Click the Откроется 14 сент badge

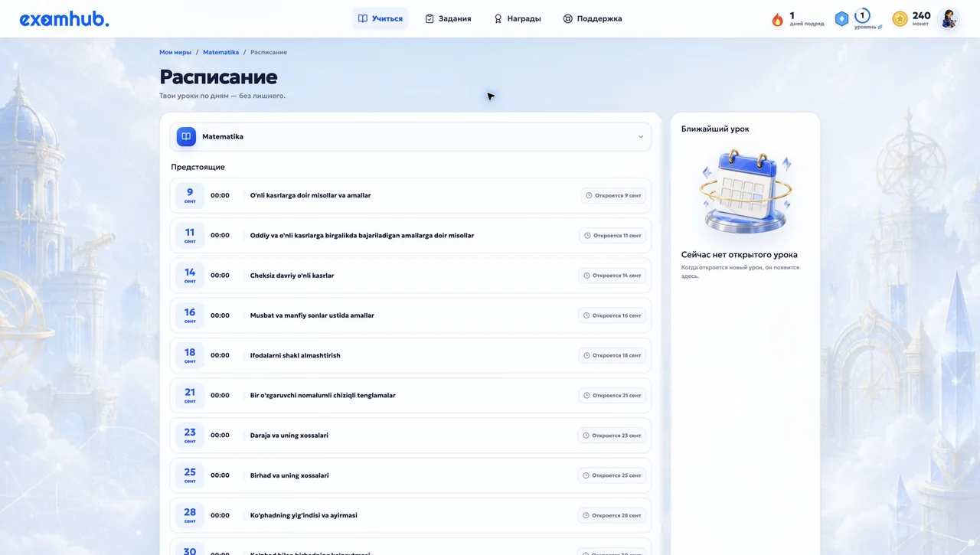[x=612, y=275]
